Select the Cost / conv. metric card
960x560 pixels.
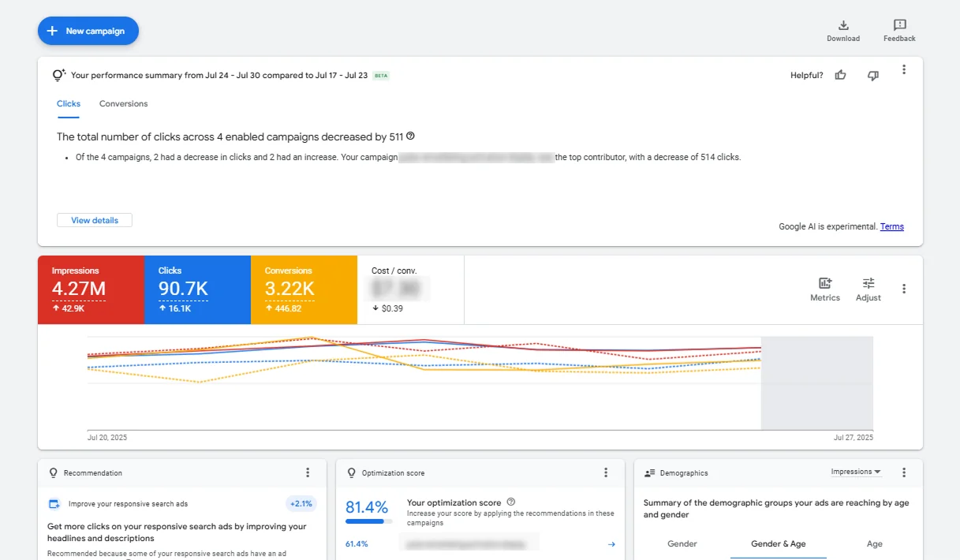coord(409,289)
